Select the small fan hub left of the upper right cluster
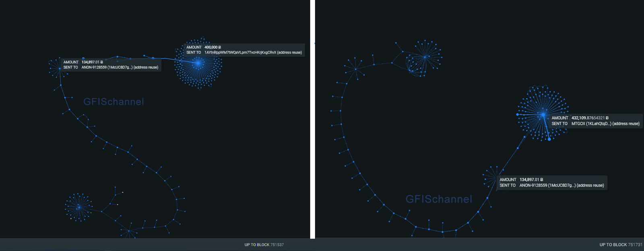The height and width of the screenshot is (251, 644). [x=356, y=69]
